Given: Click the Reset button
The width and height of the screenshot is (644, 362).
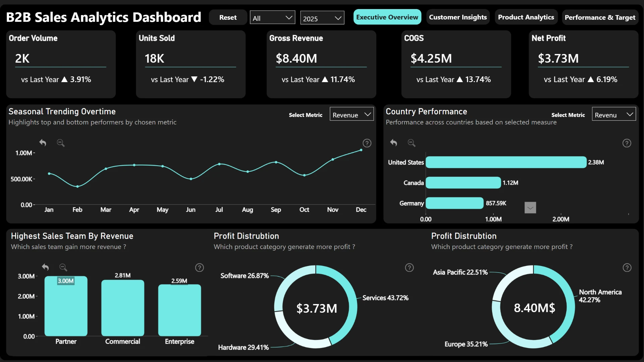Looking at the screenshot, I should pos(228,17).
